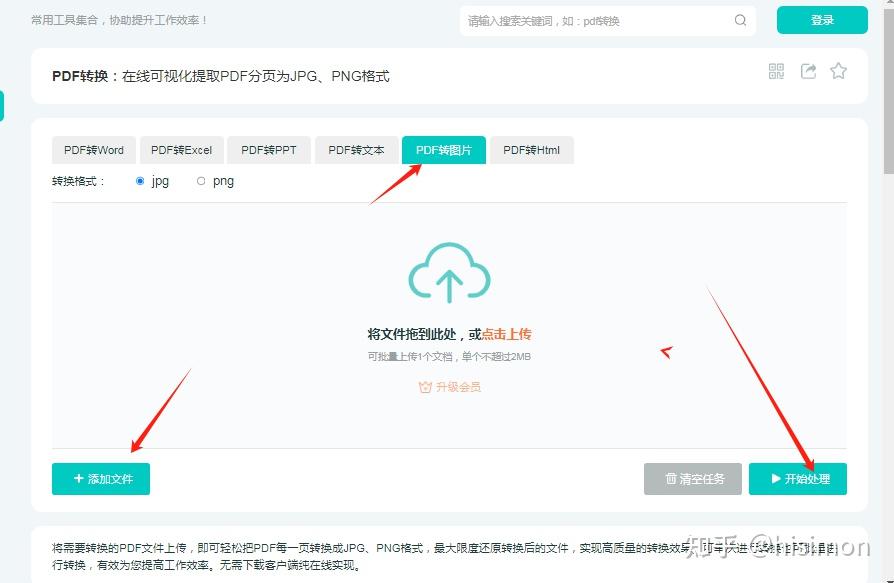Screen dimensions: 894x583
Task: Open the QR code icon
Action: coord(776,71)
